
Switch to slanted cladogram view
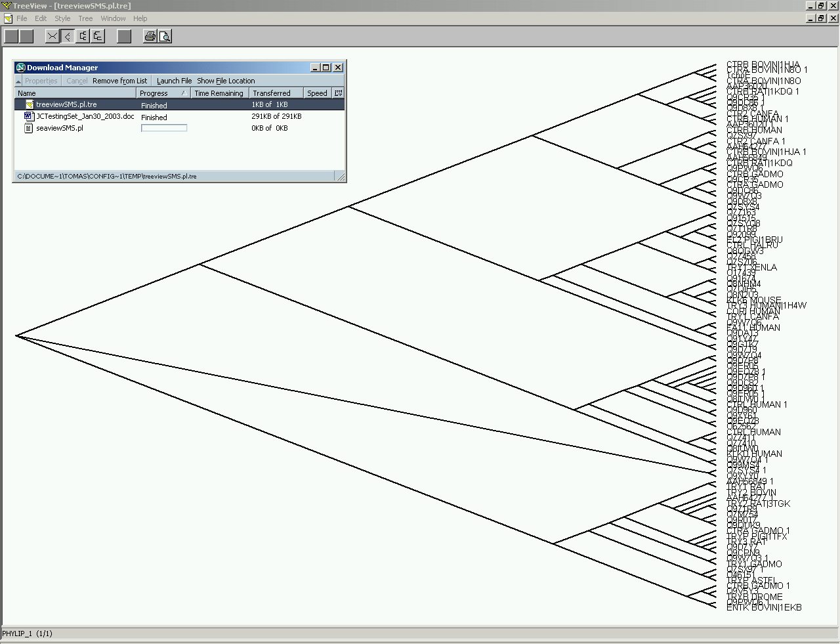(x=68, y=36)
